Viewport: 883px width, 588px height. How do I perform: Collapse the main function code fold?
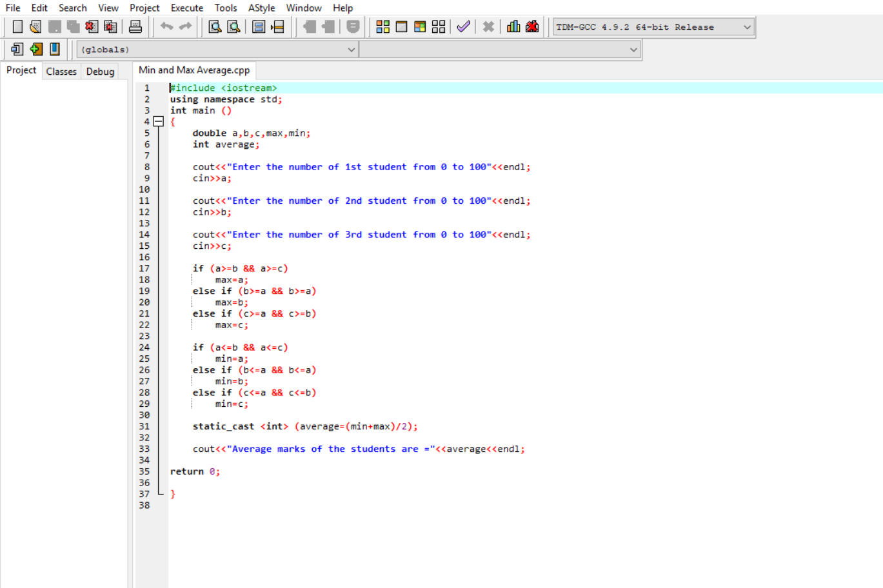point(159,121)
